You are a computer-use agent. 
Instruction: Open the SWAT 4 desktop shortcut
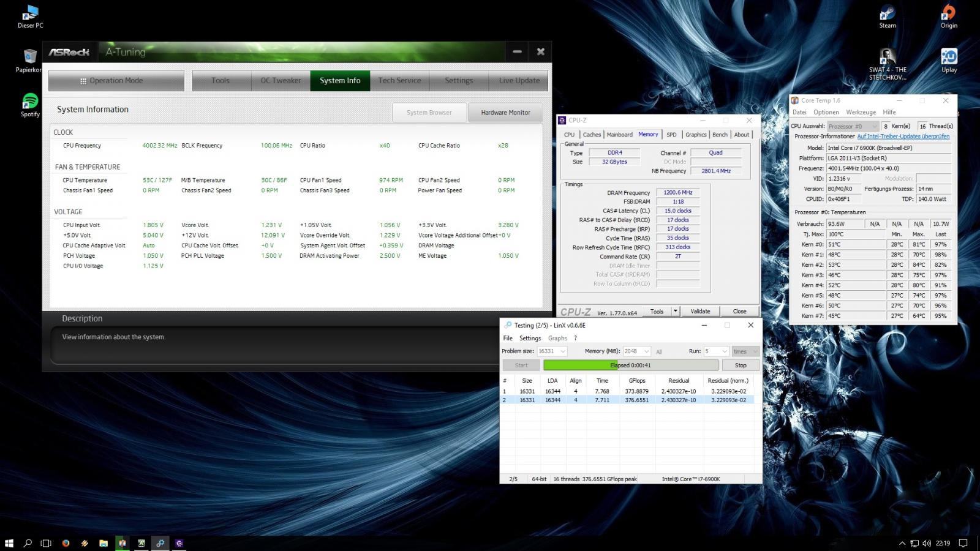pyautogui.click(x=888, y=64)
